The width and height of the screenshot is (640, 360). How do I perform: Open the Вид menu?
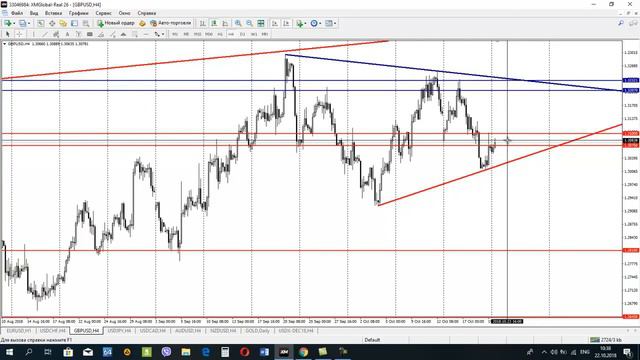click(34, 13)
